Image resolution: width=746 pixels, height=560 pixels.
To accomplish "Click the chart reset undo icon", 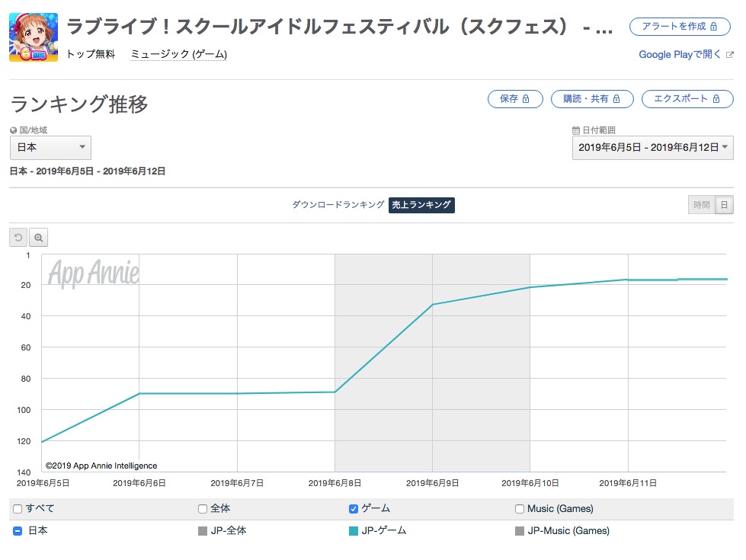I will point(18,238).
